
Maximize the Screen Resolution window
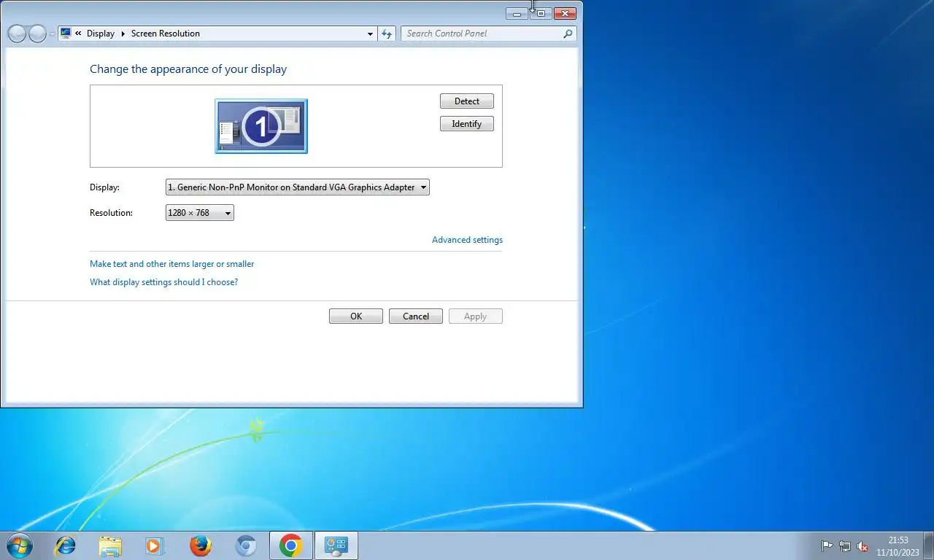(x=541, y=13)
